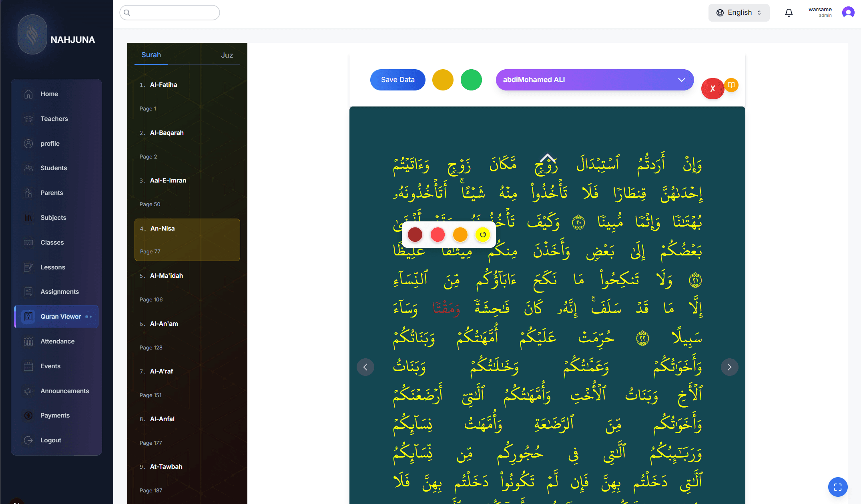861x504 pixels.
Task: Click the user avatar icon
Action: (848, 13)
